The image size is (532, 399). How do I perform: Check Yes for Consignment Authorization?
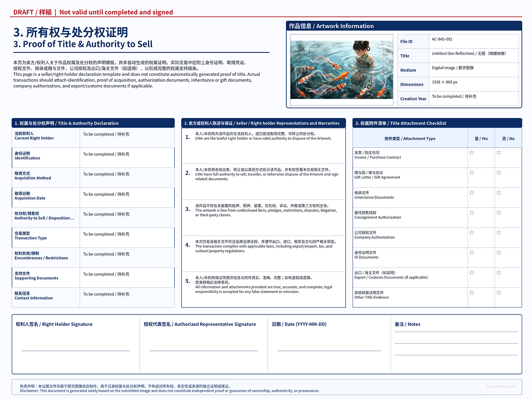coord(471,212)
